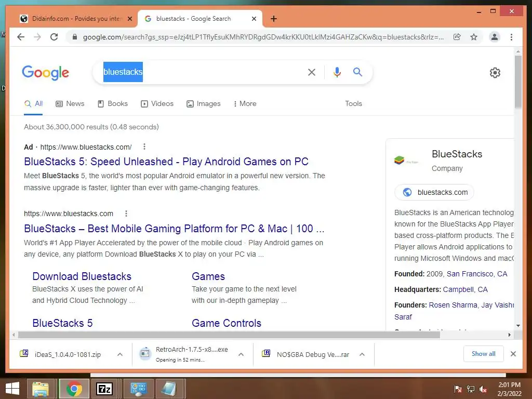This screenshot has height=399, width=532.
Task: Open File Explorer from taskbar
Action: coord(41,389)
